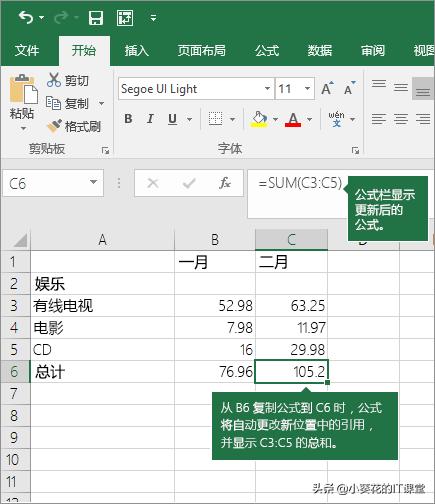The height and width of the screenshot is (504, 435).
Task: Open the Customize Quick Access Toolbar arrow
Action: [x=153, y=18]
